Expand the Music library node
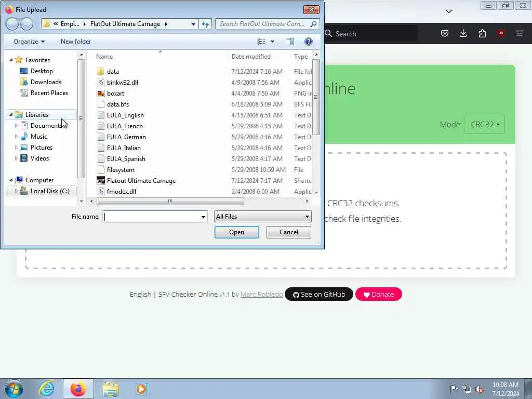Image resolution: width=532 pixels, height=399 pixels. click(16, 137)
